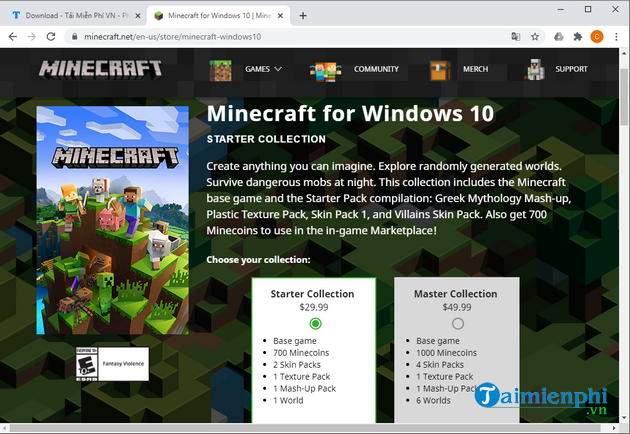Click the Starter Collection card title
This screenshot has height=434, width=630.
(x=312, y=294)
